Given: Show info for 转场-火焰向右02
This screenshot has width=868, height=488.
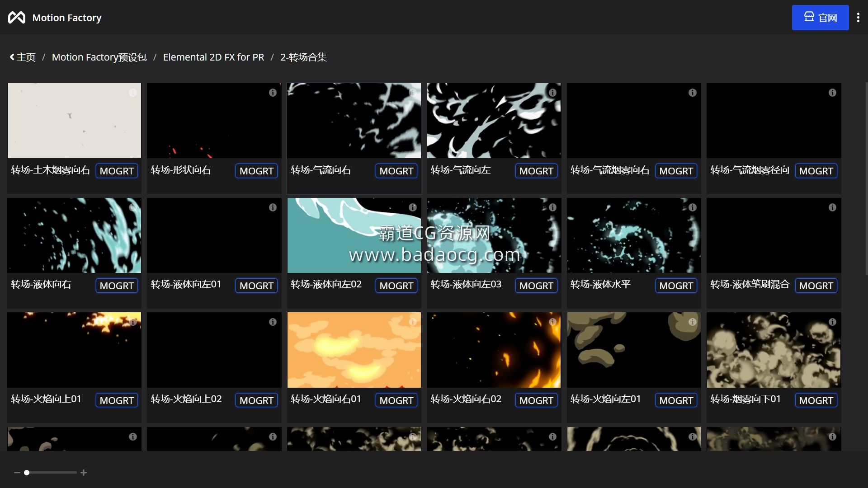Looking at the screenshot, I should (x=552, y=322).
